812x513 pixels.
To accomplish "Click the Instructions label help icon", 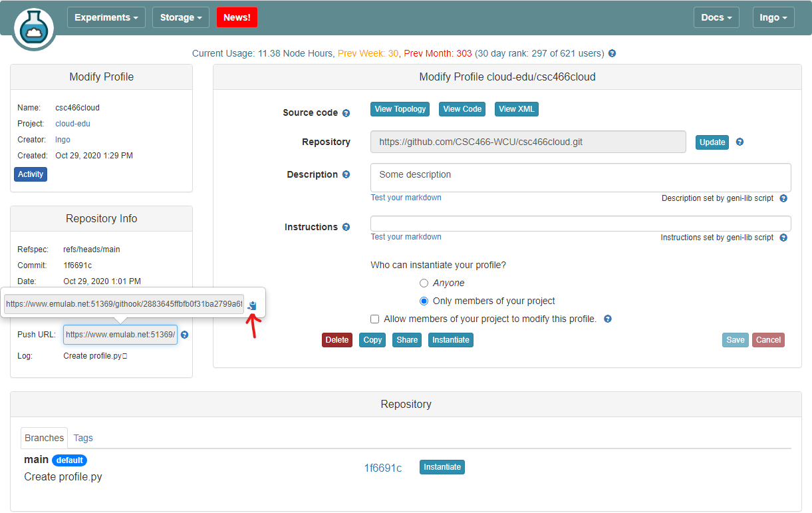I will (346, 228).
